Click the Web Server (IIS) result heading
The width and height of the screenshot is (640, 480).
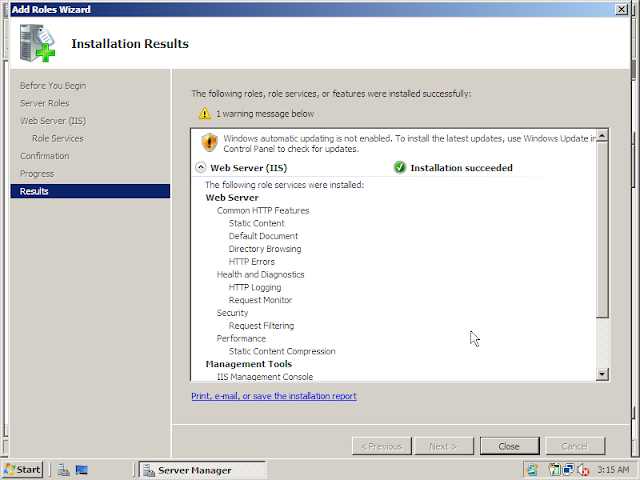tap(249, 168)
